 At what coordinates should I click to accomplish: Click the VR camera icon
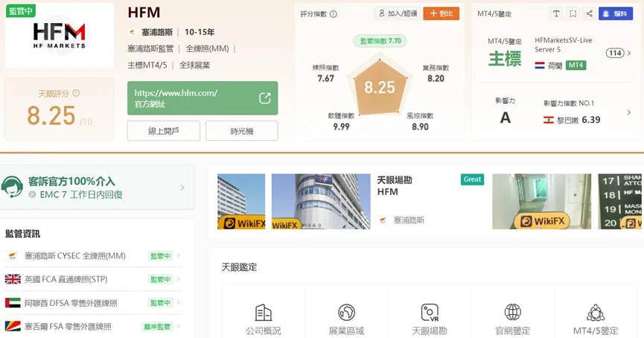(x=430, y=313)
